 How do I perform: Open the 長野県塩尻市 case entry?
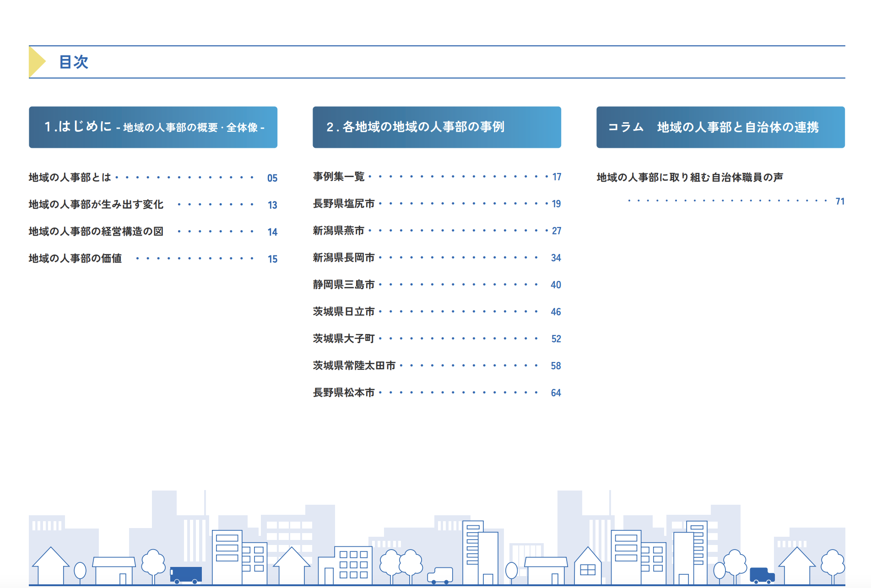click(x=344, y=204)
